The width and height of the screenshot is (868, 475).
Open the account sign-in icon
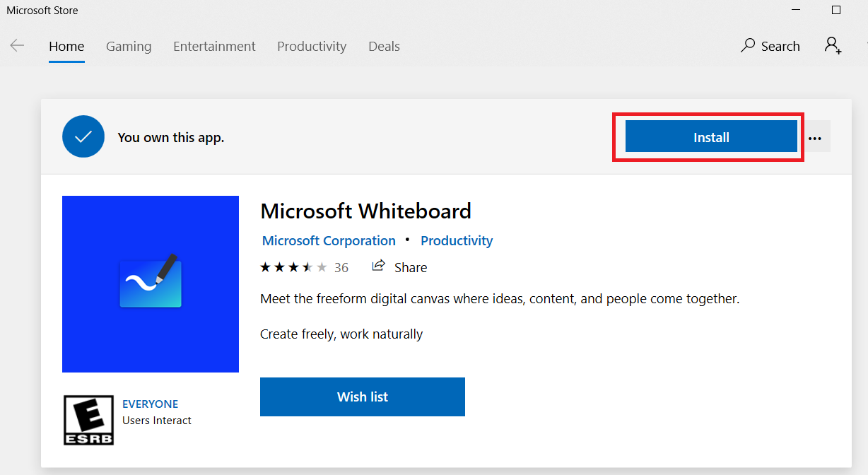point(833,46)
